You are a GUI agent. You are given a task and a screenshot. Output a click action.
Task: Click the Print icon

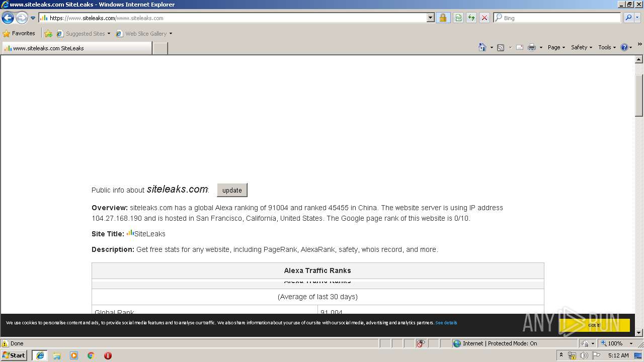click(532, 47)
